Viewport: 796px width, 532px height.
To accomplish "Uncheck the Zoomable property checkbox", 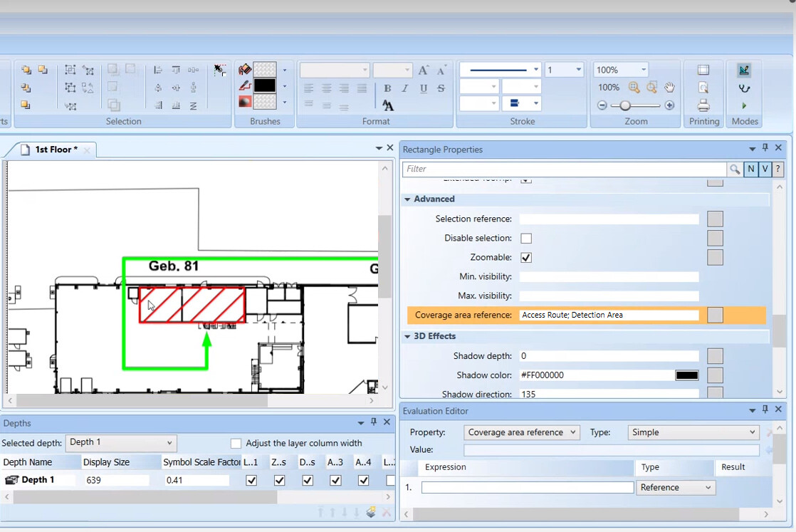I will coord(526,257).
